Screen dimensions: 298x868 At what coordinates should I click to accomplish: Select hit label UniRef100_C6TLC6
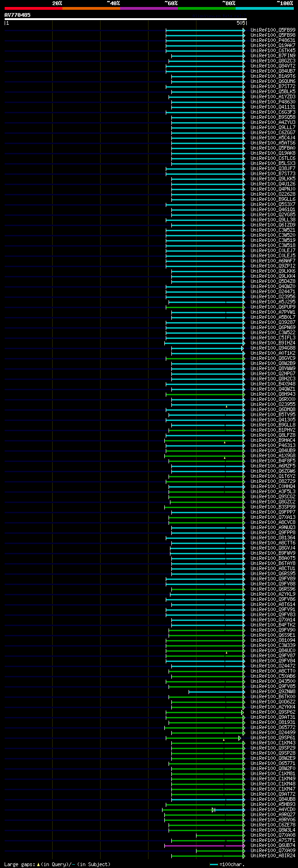click(x=273, y=158)
